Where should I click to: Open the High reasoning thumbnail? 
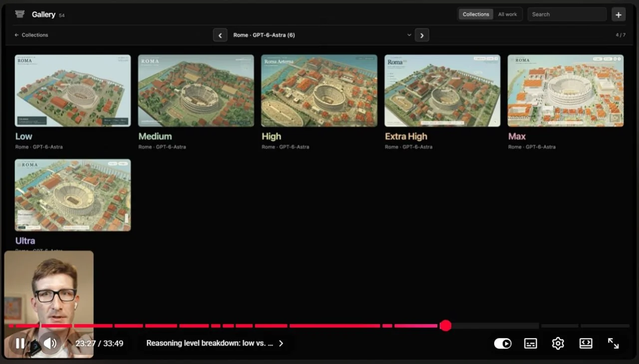coord(319,91)
